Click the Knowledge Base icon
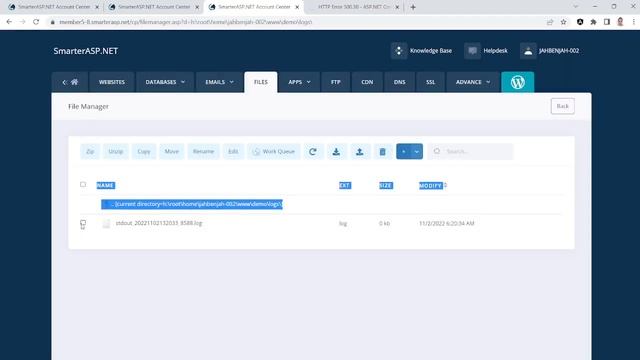Image resolution: width=640 pixels, height=360 pixels. click(x=399, y=51)
